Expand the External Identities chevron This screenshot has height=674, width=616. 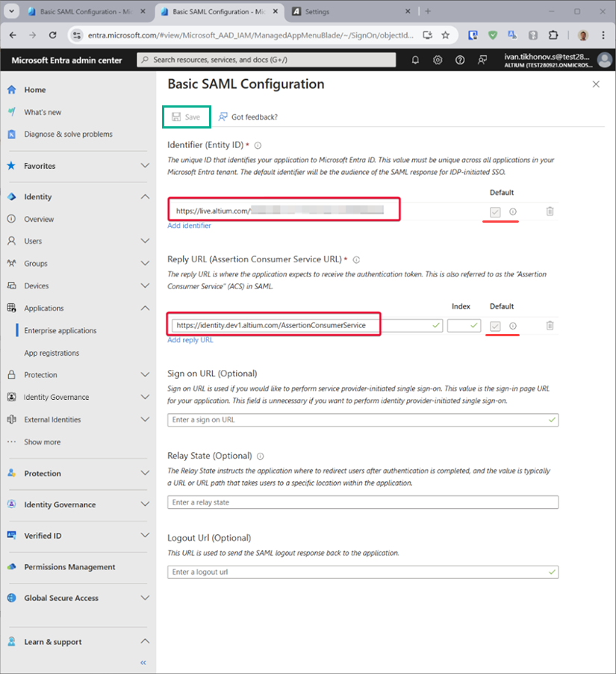tap(145, 419)
